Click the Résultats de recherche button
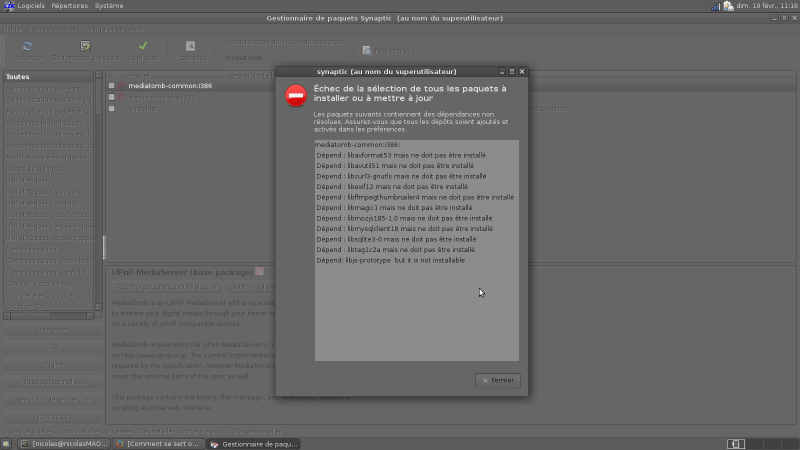This screenshot has width=800, height=450. 53,399
